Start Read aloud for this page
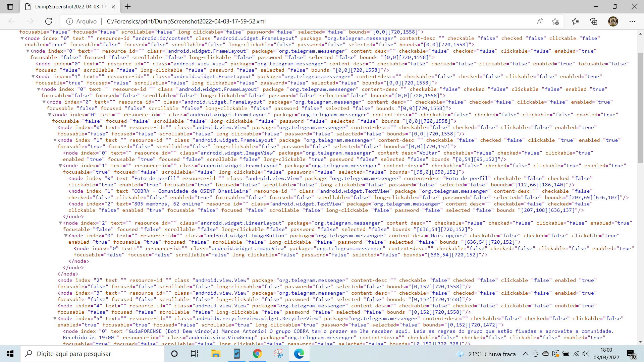This screenshot has width=644, height=362. [x=540, y=21]
